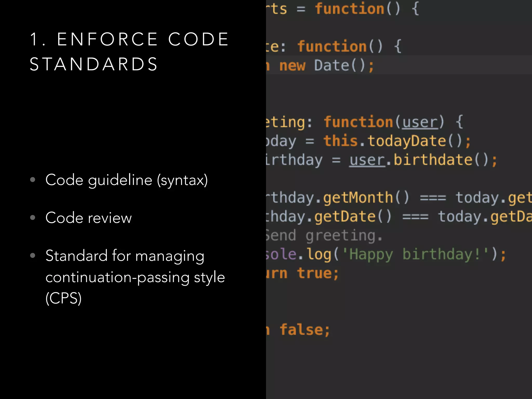This screenshot has width=532, height=399.
Task: Click the code 'this.todayDate();'
Action: (397, 141)
